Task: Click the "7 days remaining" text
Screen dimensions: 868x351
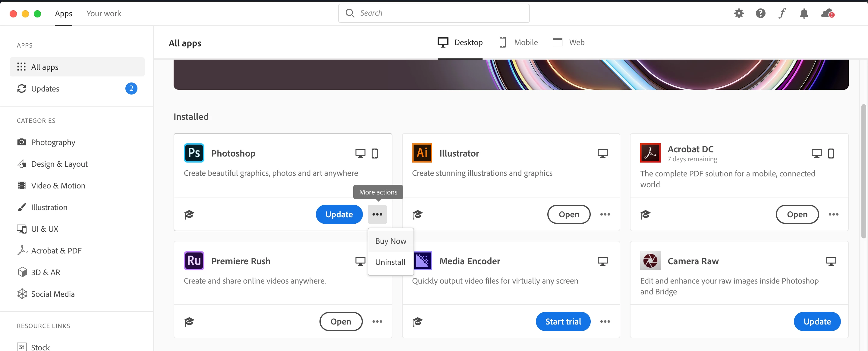Action: click(692, 159)
